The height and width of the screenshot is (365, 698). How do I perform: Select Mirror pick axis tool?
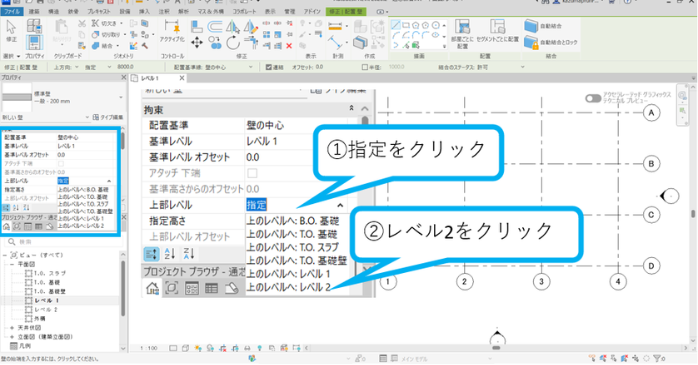(x=232, y=27)
